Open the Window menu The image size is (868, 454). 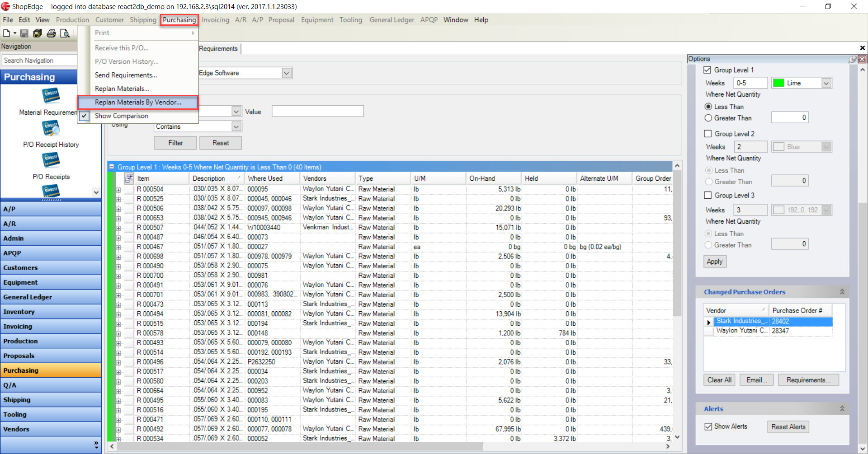[455, 20]
